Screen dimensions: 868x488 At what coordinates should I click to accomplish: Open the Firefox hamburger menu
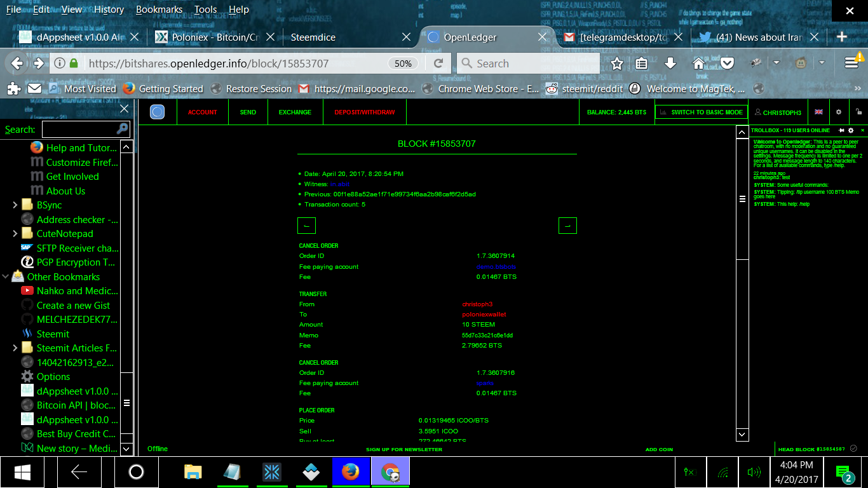(x=853, y=63)
